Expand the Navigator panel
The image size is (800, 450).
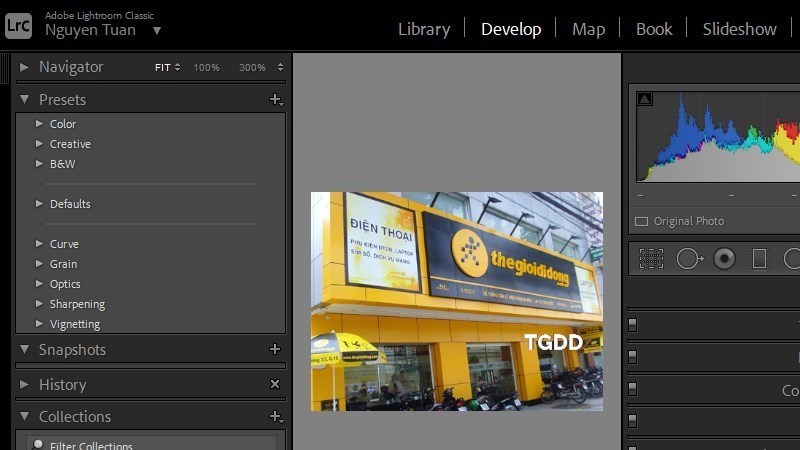pyautogui.click(x=23, y=67)
